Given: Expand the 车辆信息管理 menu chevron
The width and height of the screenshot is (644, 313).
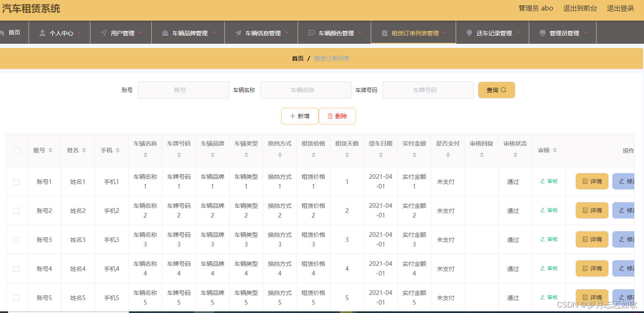Looking at the screenshot, I should coord(287,32).
